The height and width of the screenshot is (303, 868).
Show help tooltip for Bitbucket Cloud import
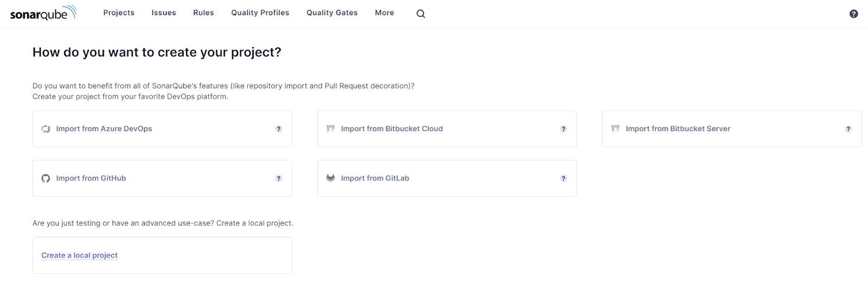click(x=563, y=129)
